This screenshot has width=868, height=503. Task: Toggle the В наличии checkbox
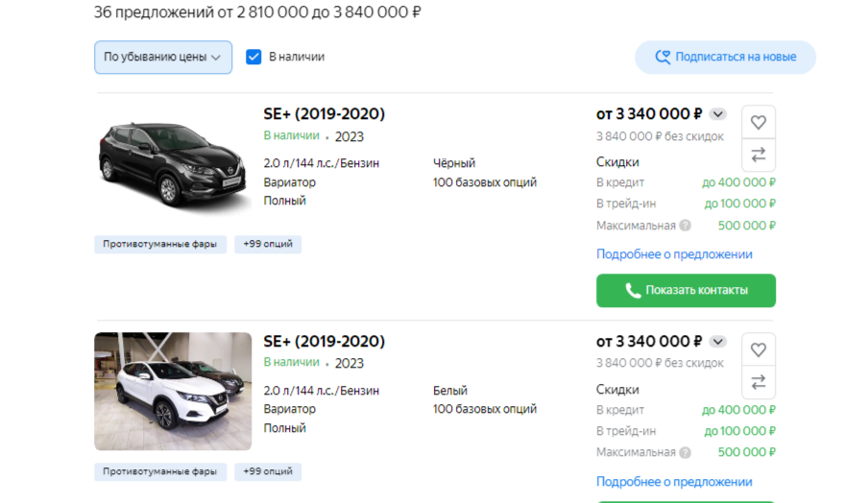253,57
